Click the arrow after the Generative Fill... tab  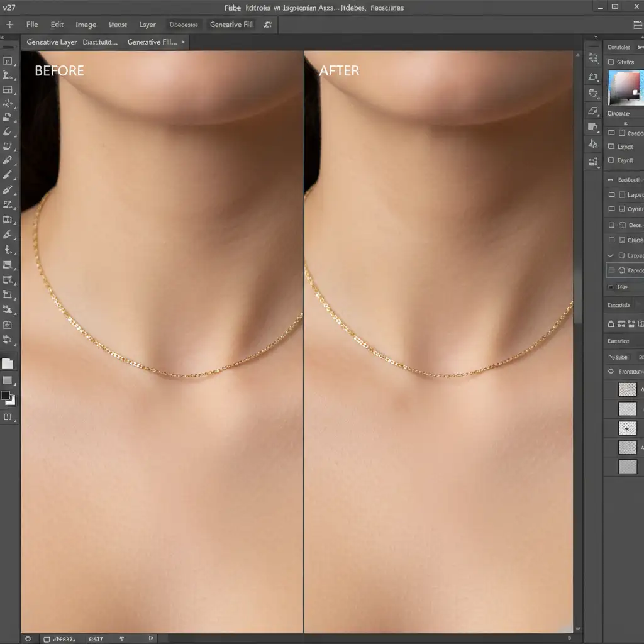183,42
